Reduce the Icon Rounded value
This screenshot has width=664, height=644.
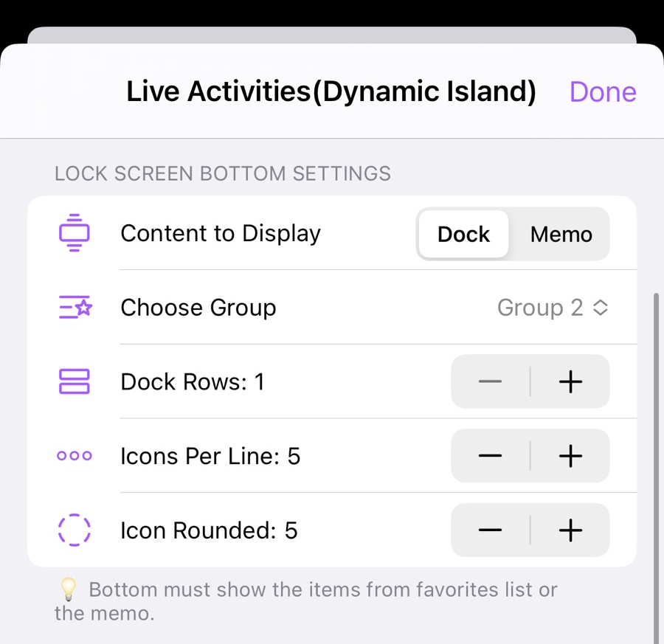click(x=490, y=530)
